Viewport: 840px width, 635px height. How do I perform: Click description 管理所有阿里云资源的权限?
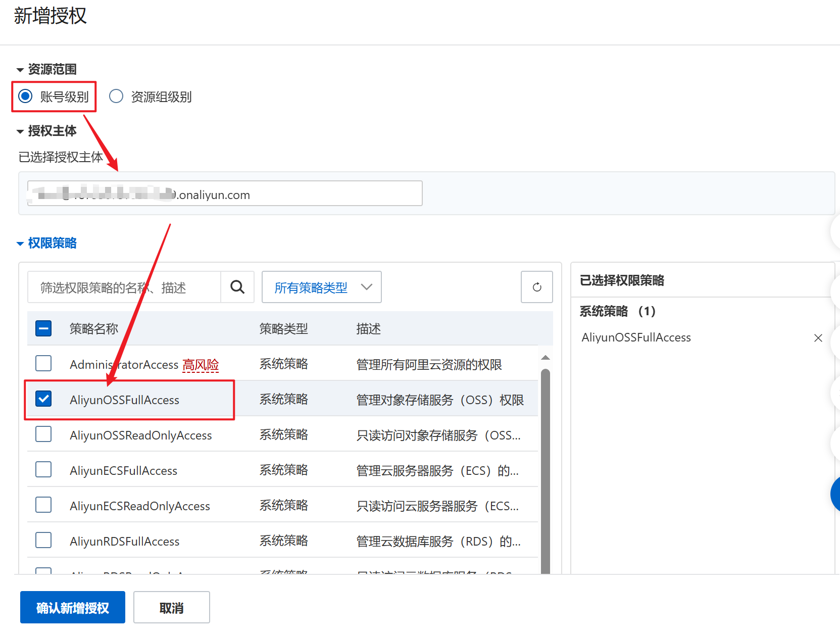(x=429, y=365)
